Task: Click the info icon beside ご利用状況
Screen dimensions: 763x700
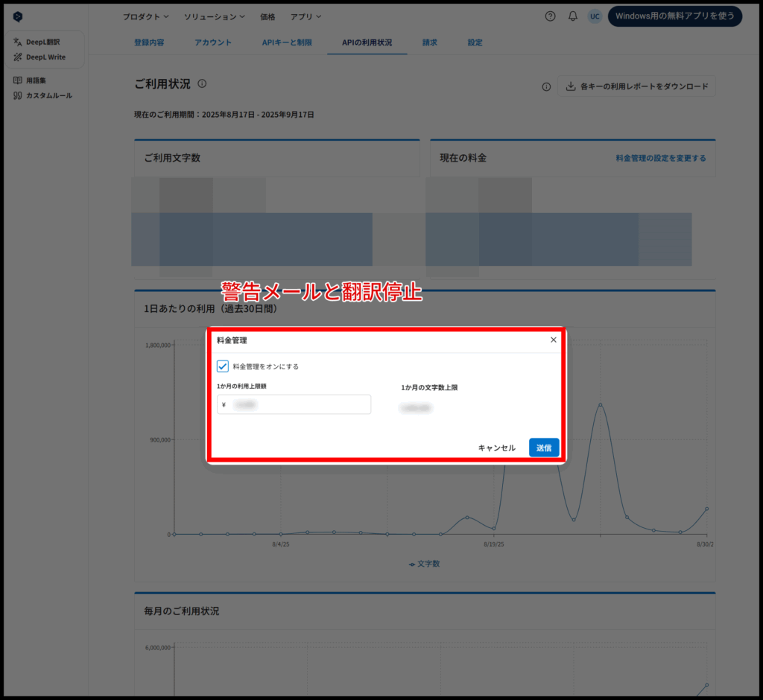Action: tap(202, 83)
